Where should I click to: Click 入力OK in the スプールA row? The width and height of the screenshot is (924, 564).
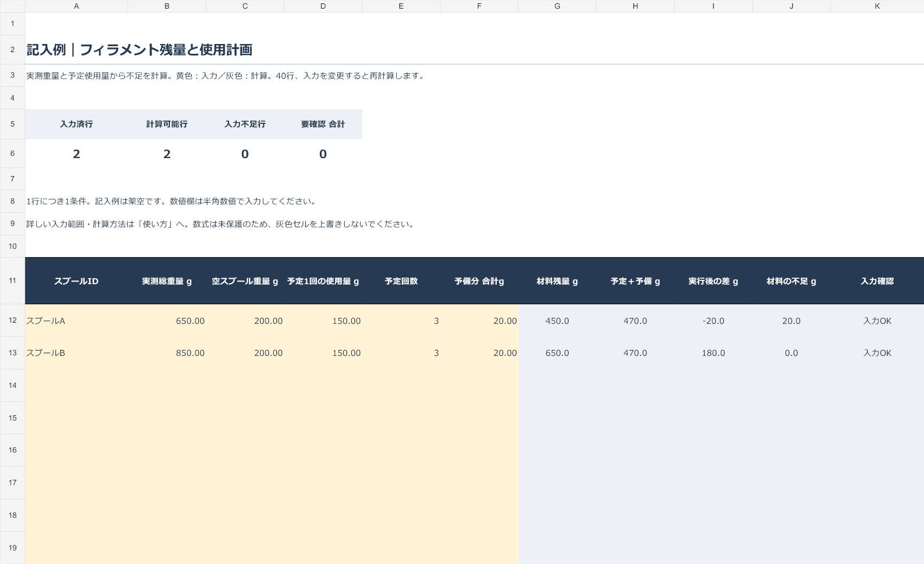click(877, 321)
